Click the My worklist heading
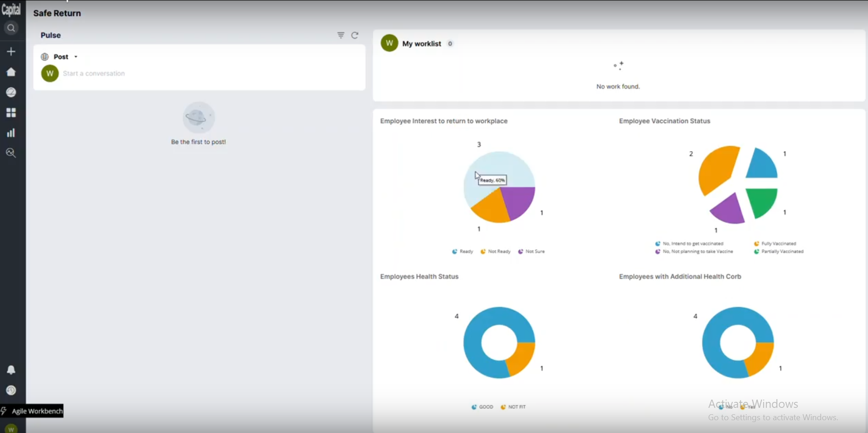This screenshot has width=868, height=433. click(422, 43)
